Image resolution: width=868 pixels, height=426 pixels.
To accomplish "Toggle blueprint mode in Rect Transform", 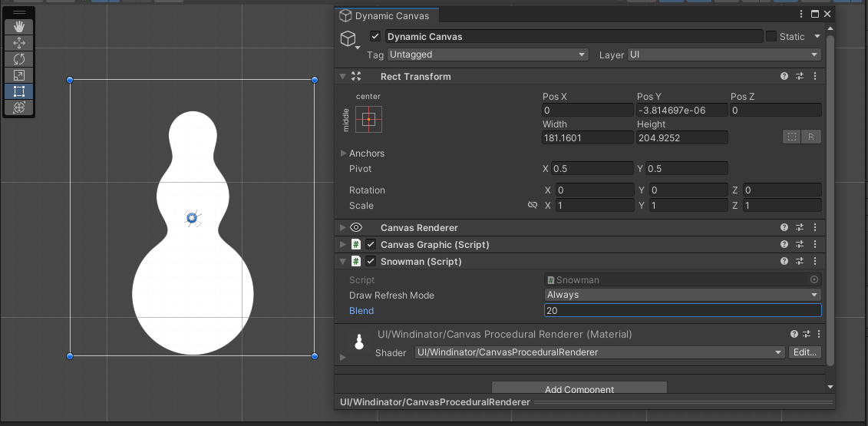I will click(x=791, y=137).
